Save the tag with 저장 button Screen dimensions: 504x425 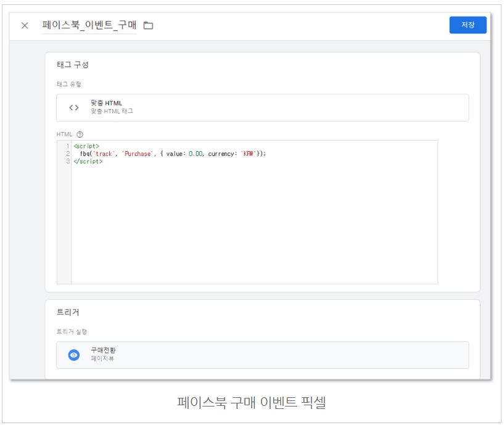coord(468,25)
